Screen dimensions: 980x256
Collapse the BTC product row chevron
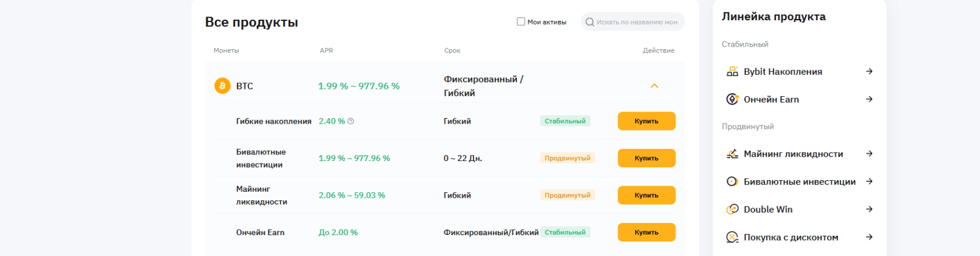pyautogui.click(x=654, y=86)
